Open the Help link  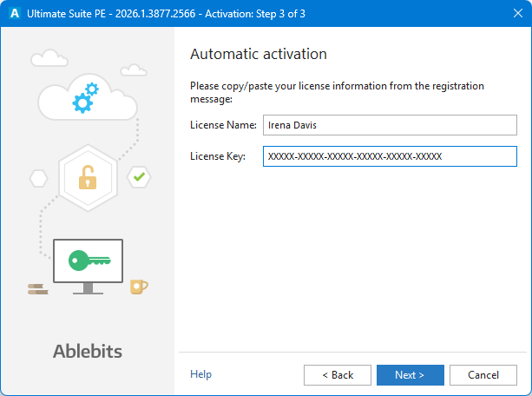(200, 374)
